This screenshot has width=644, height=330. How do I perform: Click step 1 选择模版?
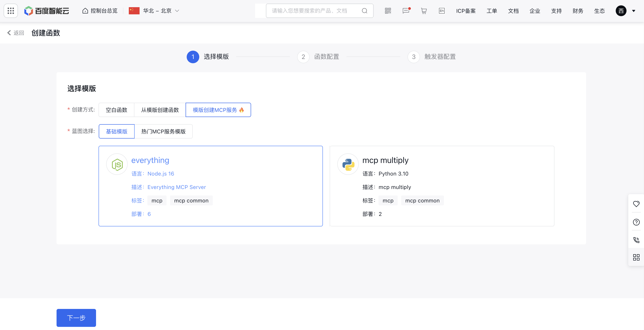pyautogui.click(x=208, y=57)
